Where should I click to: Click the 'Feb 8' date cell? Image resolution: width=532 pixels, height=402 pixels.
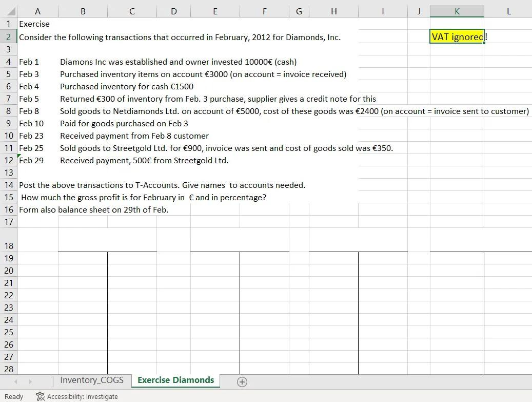tap(37, 111)
